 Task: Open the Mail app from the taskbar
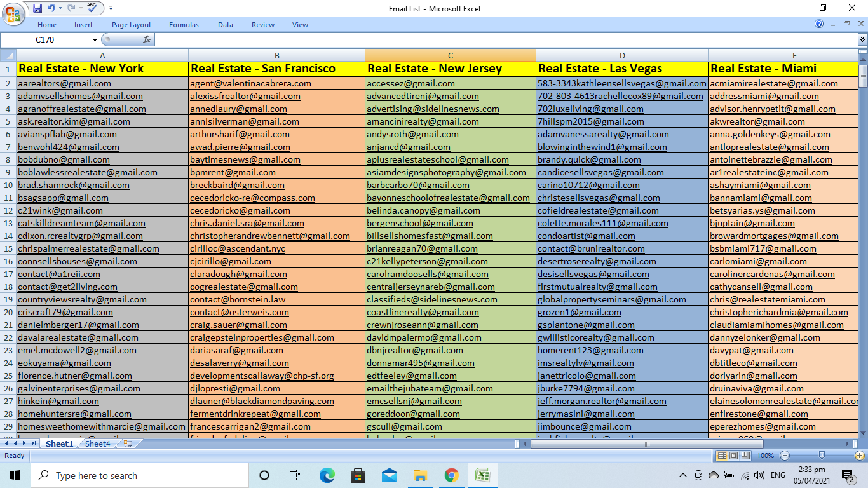tap(389, 475)
